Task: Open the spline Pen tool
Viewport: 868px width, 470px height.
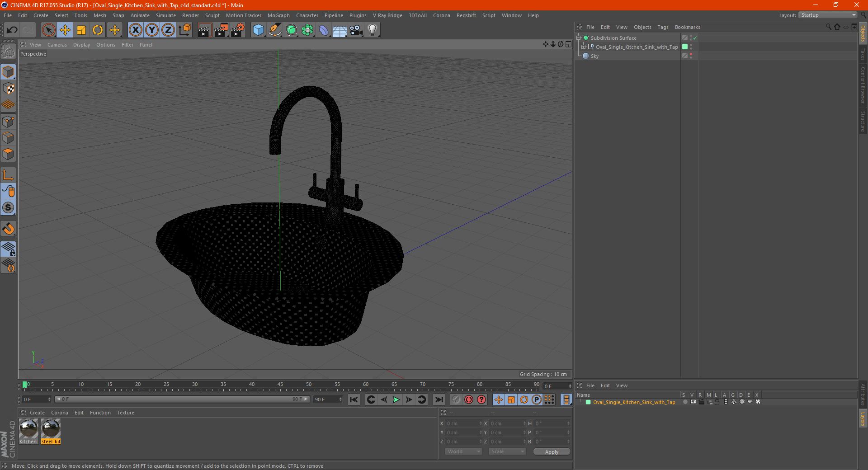Action: (x=274, y=30)
